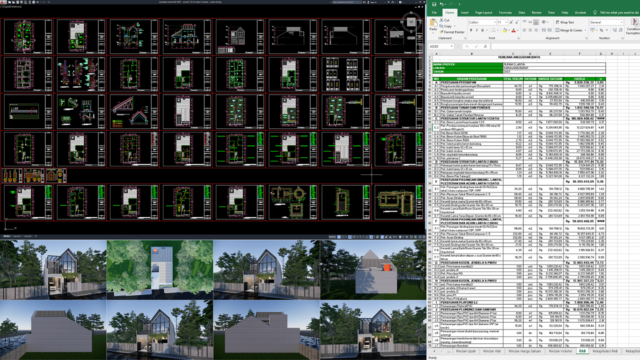This screenshot has height=360, width=640.
Task: Click the Top Align icon in the Alignment group
Action: click(524, 22)
